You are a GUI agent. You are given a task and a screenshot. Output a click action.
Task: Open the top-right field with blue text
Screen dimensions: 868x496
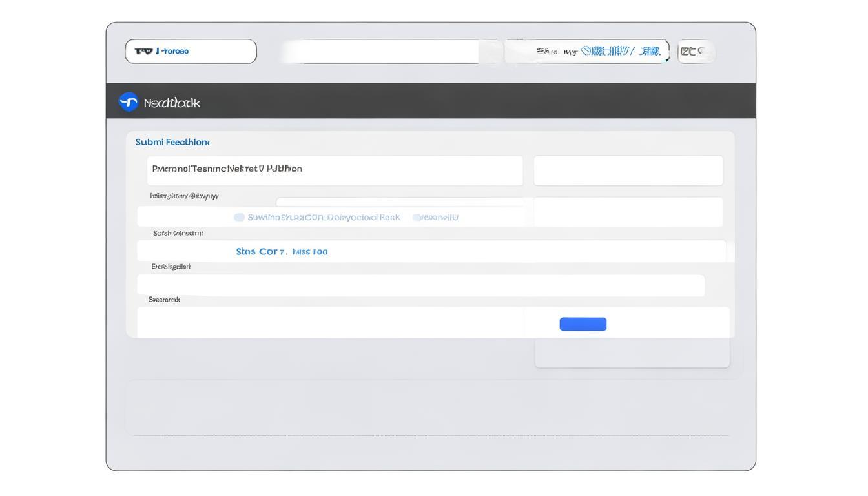[x=620, y=51]
